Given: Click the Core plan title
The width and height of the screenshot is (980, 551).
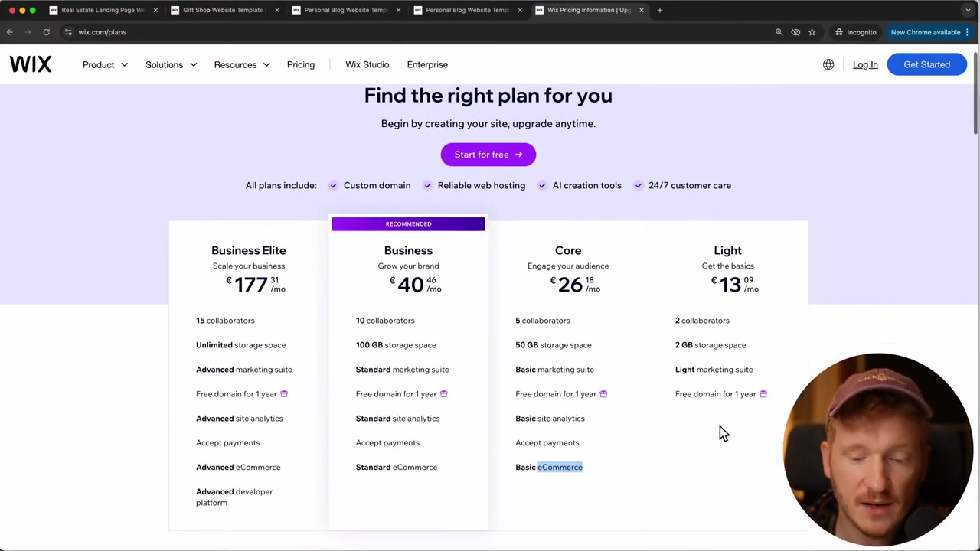Looking at the screenshot, I should [x=568, y=250].
